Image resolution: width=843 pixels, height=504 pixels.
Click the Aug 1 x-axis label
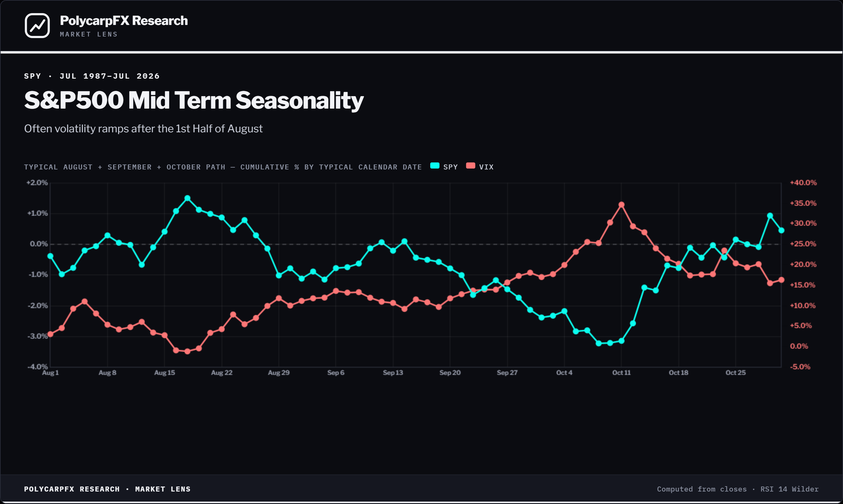[50, 373]
